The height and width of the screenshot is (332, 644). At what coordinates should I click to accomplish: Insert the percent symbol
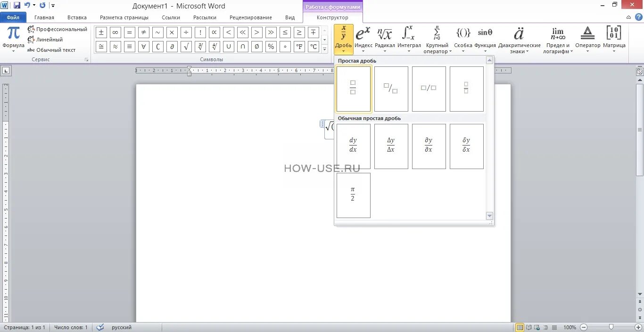point(271,47)
